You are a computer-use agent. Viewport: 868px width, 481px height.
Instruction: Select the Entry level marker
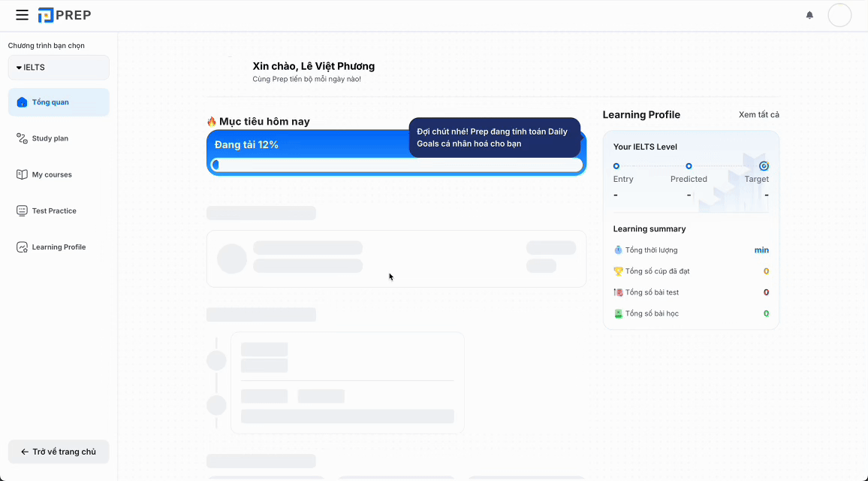click(616, 166)
